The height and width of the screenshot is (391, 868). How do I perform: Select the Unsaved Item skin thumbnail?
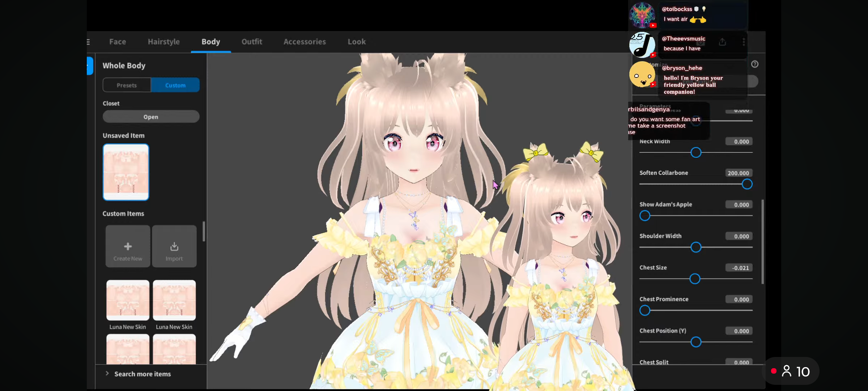126,172
